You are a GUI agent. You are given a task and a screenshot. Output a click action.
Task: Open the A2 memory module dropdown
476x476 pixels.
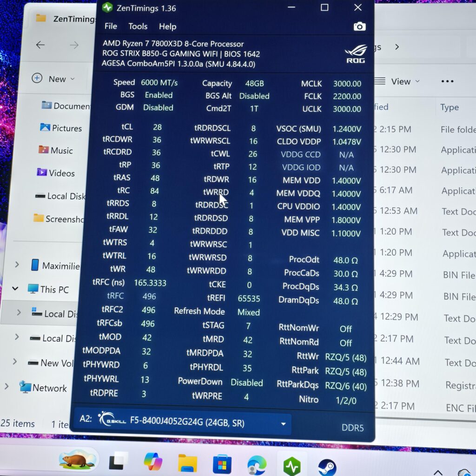(283, 423)
